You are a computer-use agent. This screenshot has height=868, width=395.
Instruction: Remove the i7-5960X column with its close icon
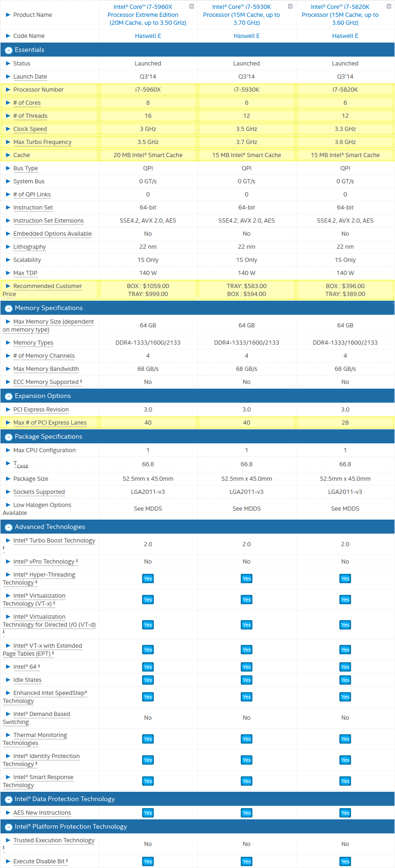tap(192, 7)
